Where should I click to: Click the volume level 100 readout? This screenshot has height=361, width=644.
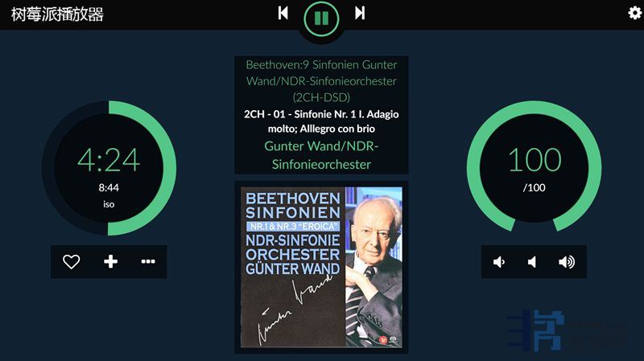535,160
